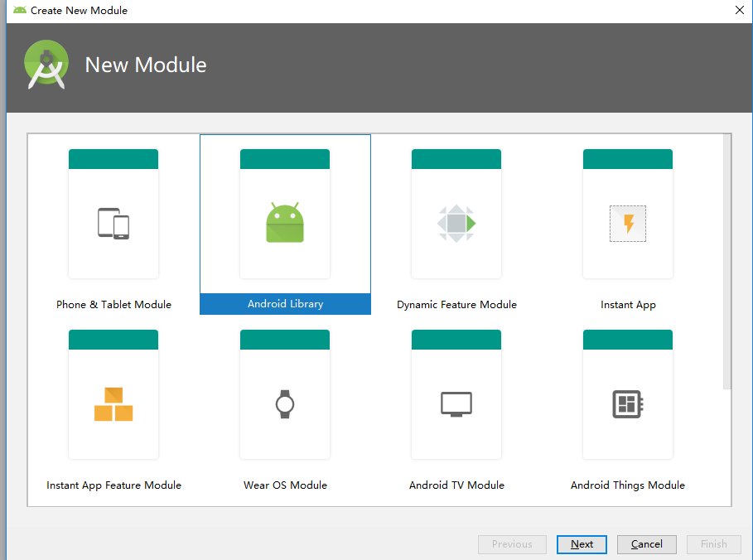This screenshot has width=753, height=560.
Task: Cancel the new module wizard
Action: click(x=646, y=544)
